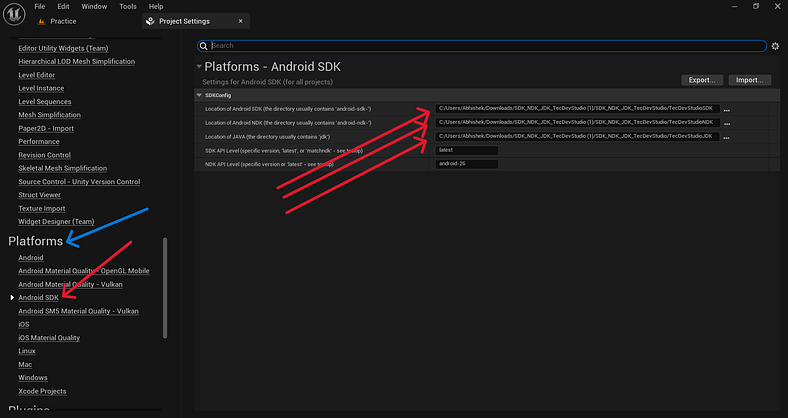Switch to the Project Settings tab

tap(196, 21)
